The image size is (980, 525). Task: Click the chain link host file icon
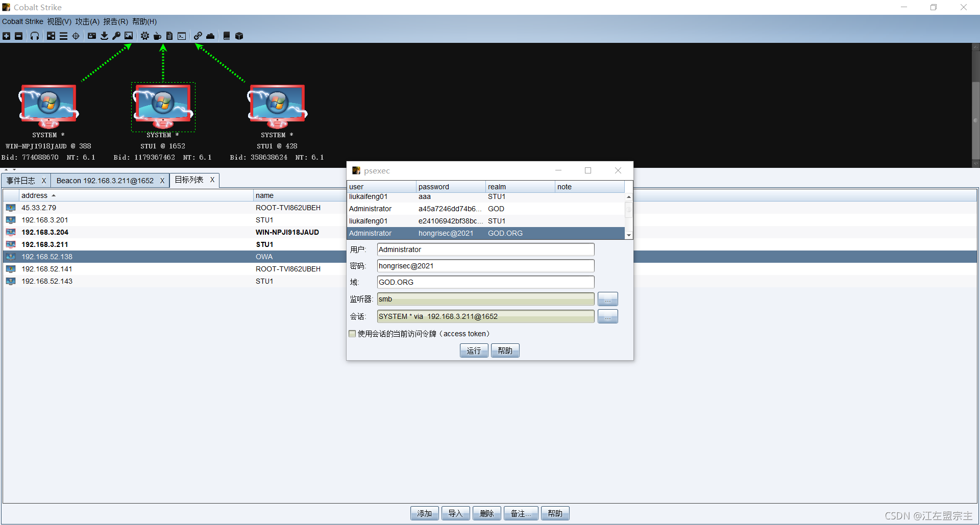click(198, 36)
